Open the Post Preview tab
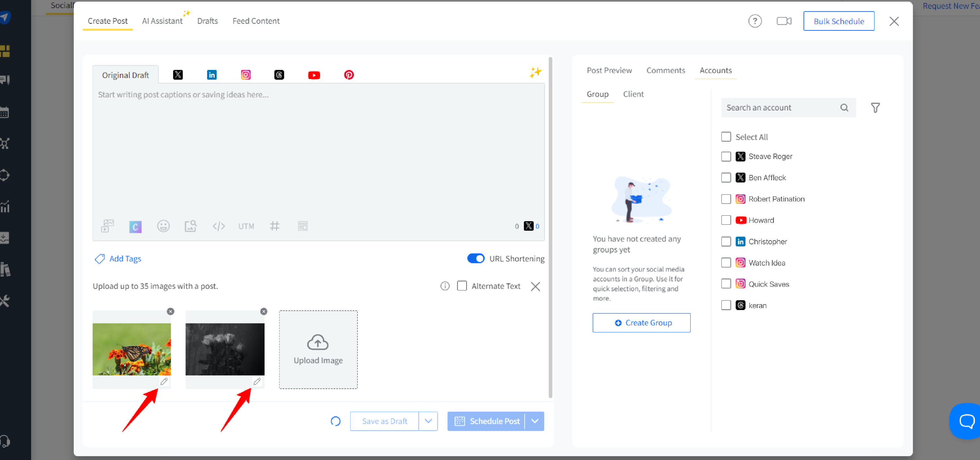Viewport: 980px width, 460px height. [x=609, y=70]
